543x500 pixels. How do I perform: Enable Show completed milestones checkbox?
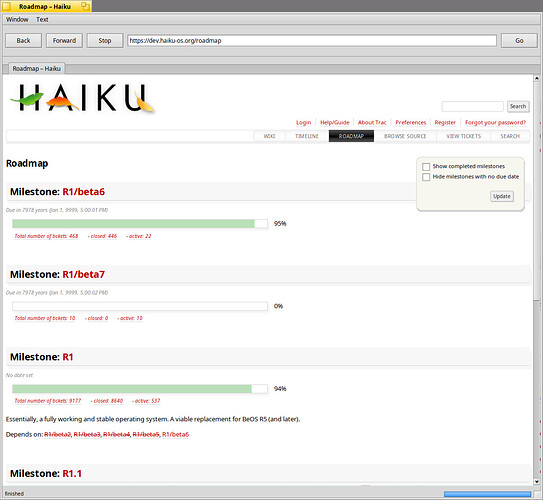426,167
